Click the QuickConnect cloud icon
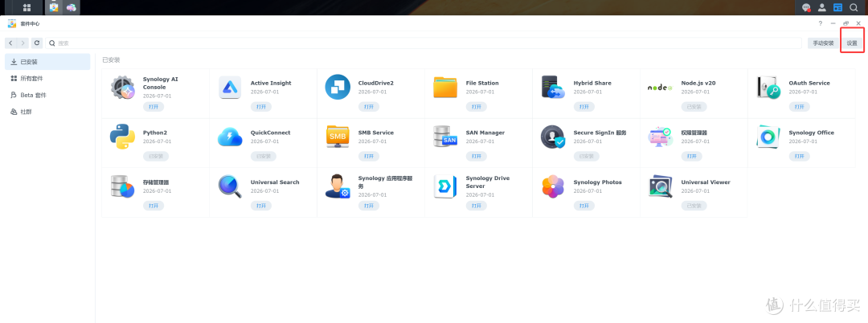Screen dimensions: 868x323 tap(230, 137)
